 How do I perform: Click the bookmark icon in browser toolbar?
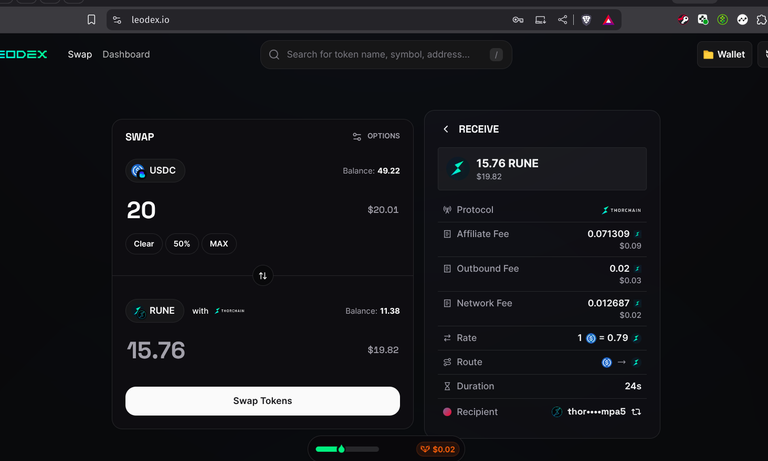click(91, 20)
